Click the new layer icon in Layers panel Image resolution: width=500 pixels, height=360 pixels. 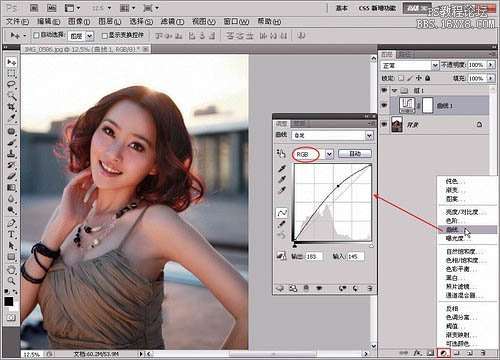point(470,353)
